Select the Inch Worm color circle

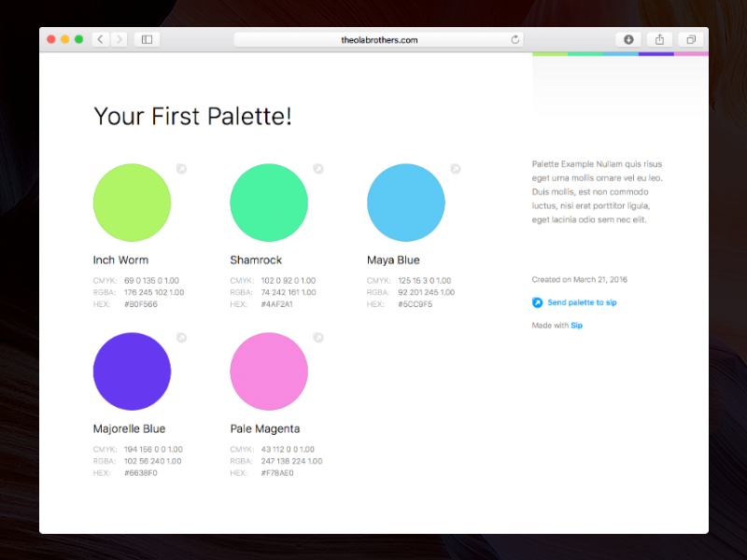coord(132,202)
